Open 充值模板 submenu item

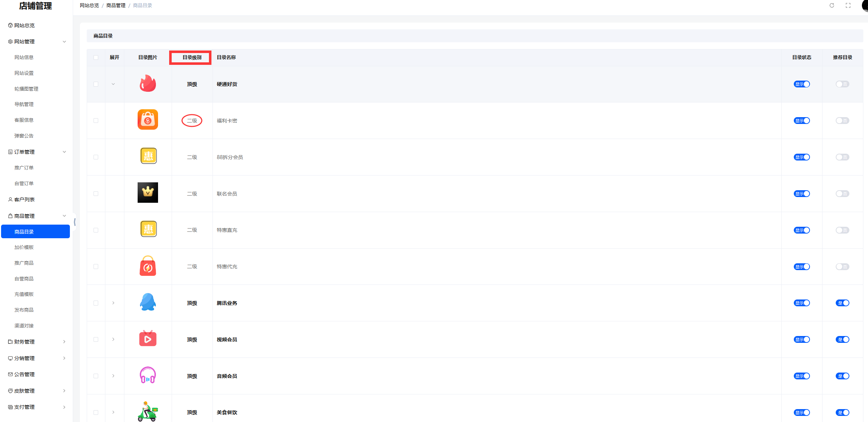(x=24, y=294)
